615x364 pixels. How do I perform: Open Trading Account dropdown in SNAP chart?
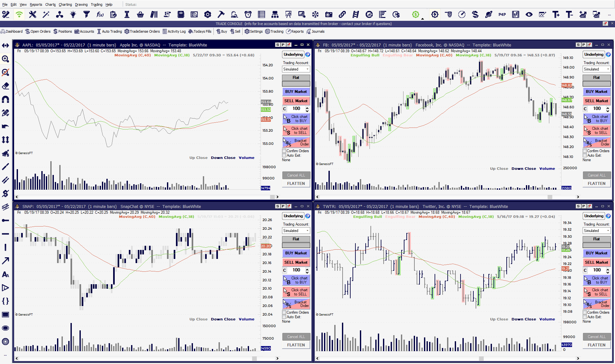296,231
